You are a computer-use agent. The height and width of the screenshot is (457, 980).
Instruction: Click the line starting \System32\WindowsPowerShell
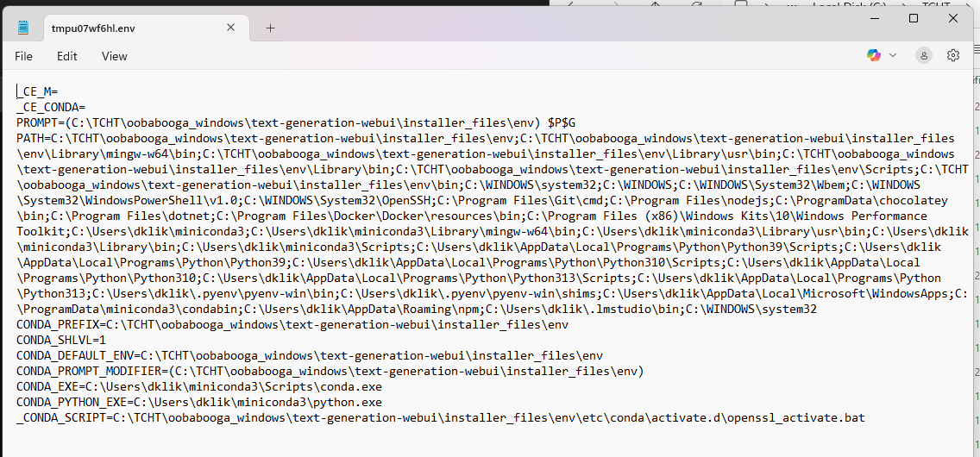[482, 200]
